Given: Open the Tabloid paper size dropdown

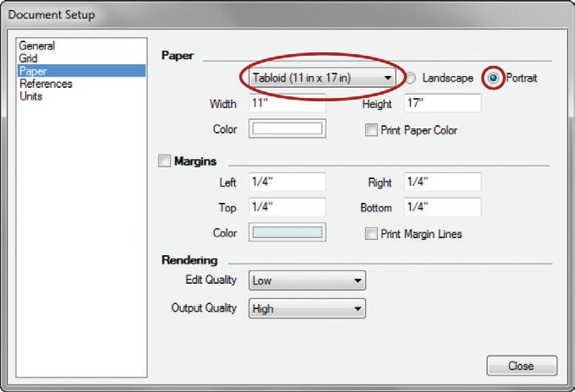Looking at the screenshot, I should point(322,78).
